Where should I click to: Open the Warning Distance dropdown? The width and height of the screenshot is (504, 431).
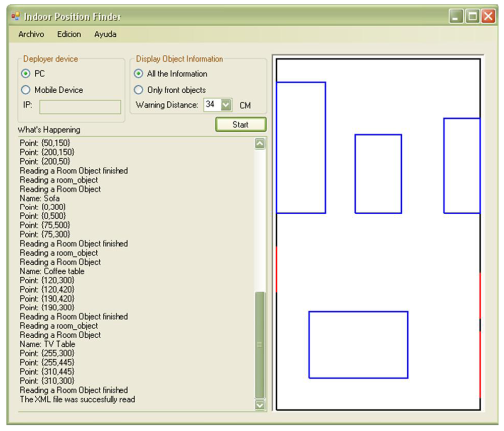(226, 105)
